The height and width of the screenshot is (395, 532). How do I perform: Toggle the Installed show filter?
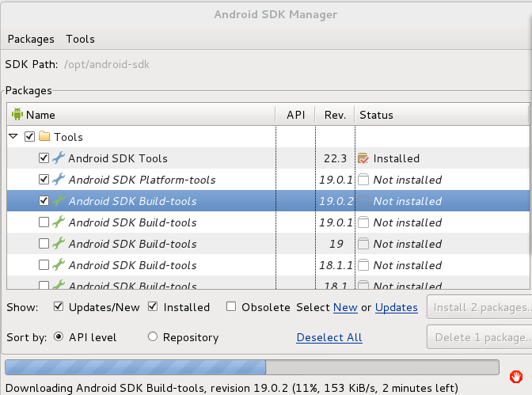click(153, 307)
